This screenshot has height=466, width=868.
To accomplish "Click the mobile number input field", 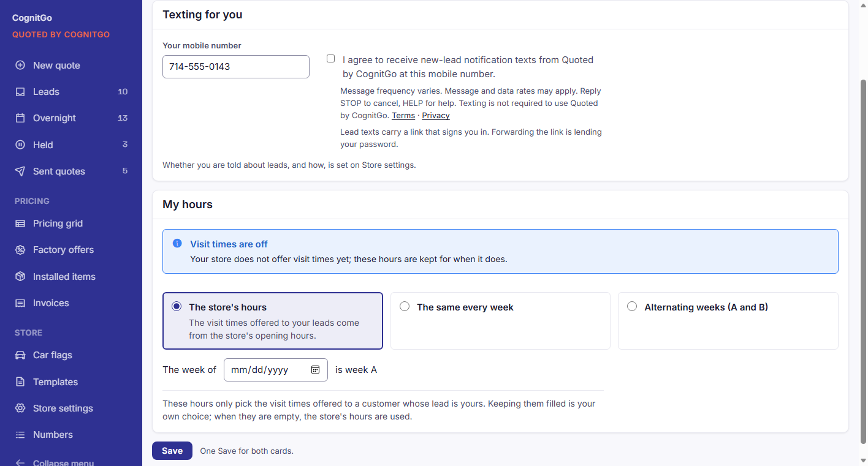I will click(x=236, y=67).
